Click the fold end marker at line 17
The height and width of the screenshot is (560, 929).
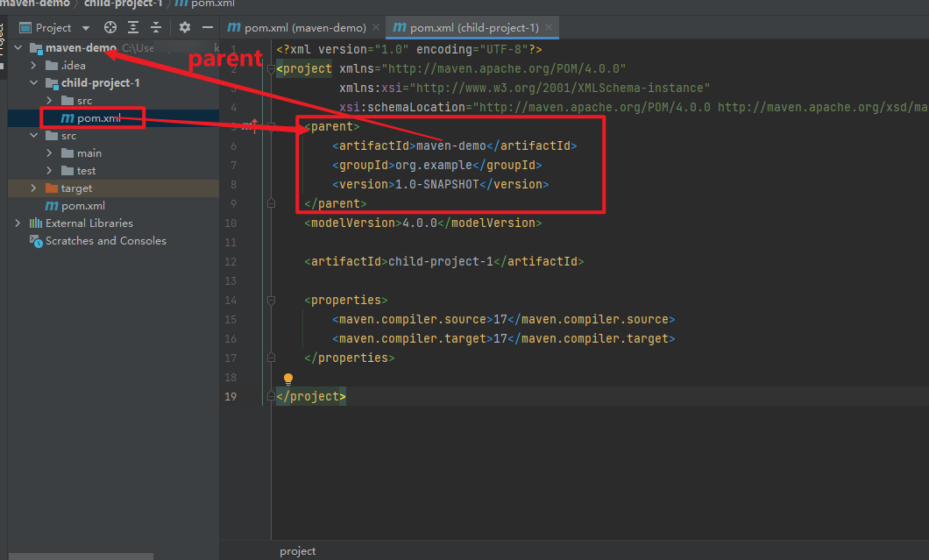coord(271,358)
